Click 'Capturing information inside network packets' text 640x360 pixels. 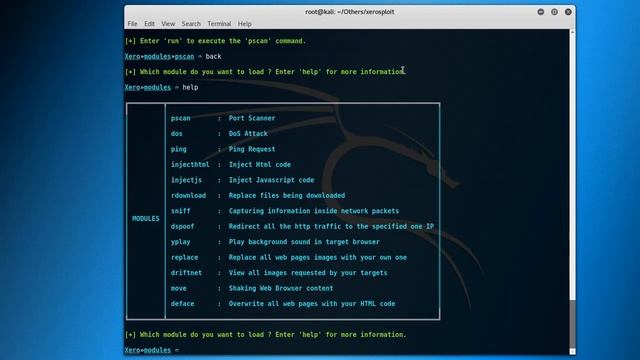[314, 211]
